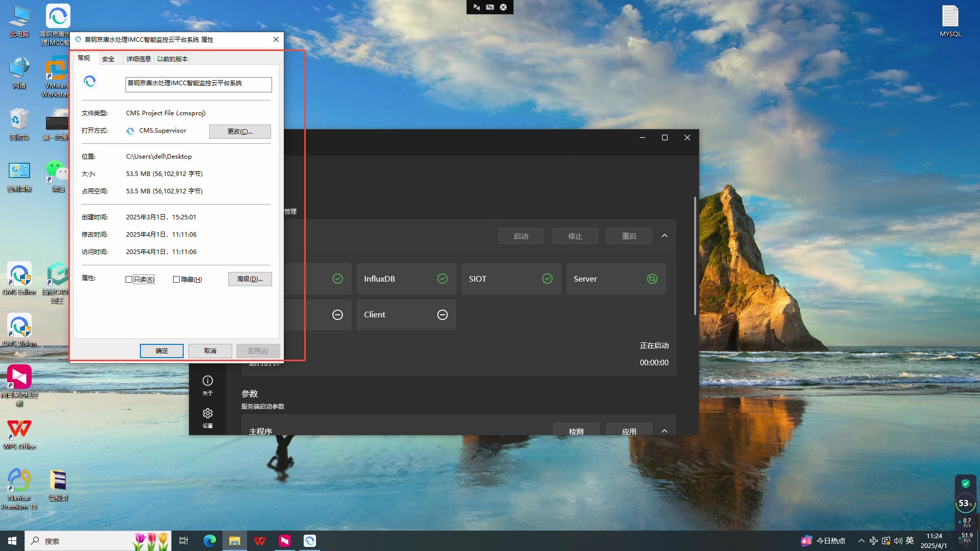Open VMware Workstation desktop shortcut
The image size is (980, 551).
click(x=56, y=77)
